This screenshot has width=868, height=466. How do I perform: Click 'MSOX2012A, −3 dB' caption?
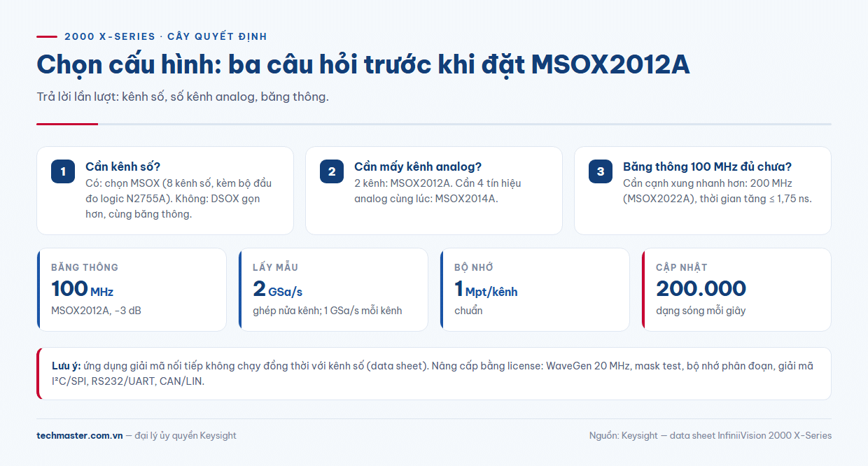(96, 311)
